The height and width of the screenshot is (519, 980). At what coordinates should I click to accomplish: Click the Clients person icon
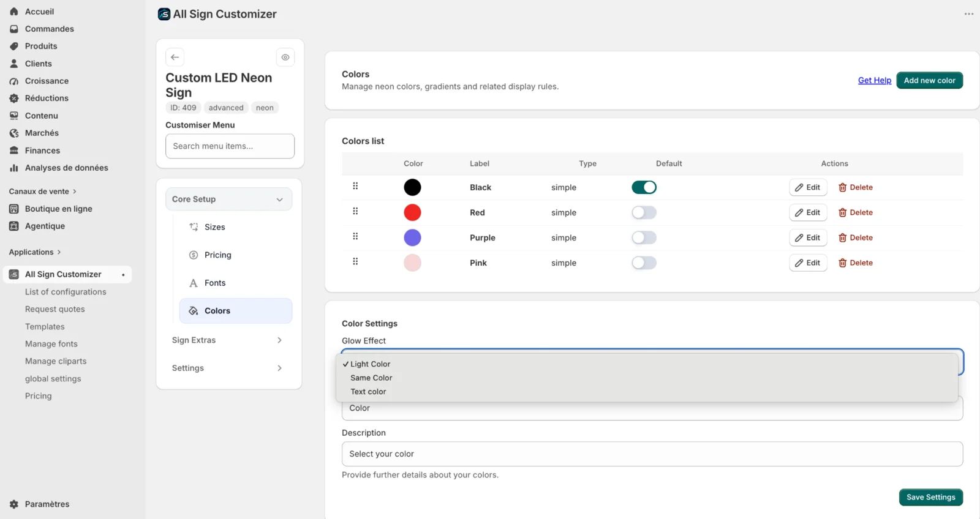[14, 64]
